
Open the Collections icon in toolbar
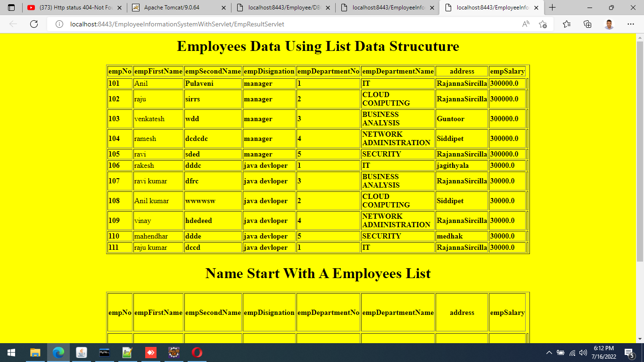(587, 24)
